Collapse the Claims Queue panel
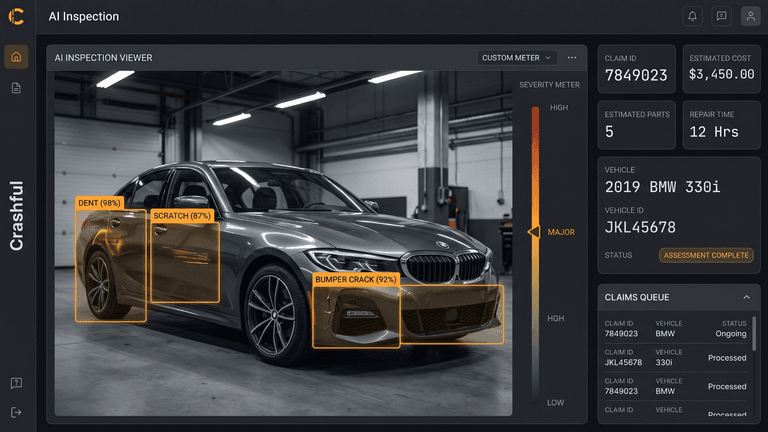Image resolution: width=768 pixels, height=432 pixels. tap(746, 297)
